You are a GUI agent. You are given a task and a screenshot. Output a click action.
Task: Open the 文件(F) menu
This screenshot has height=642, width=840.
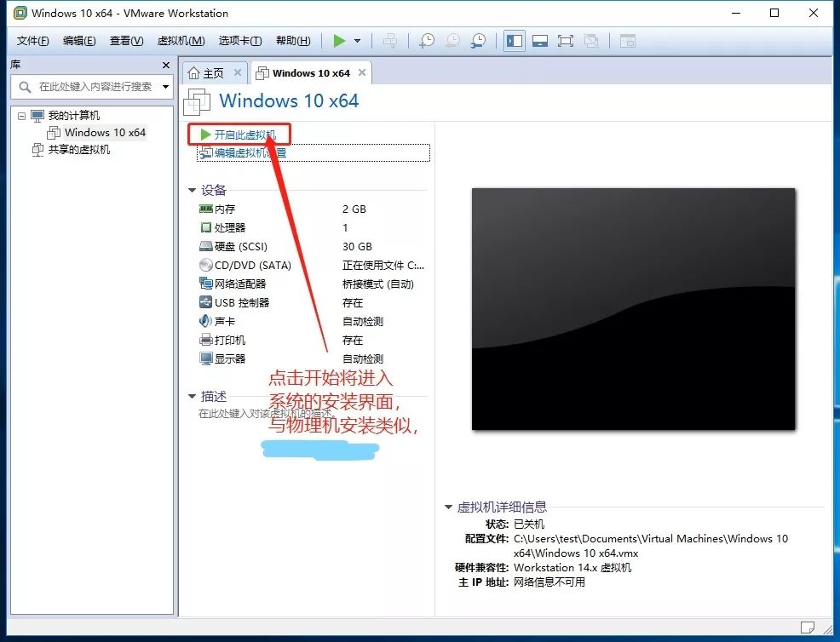(32, 41)
